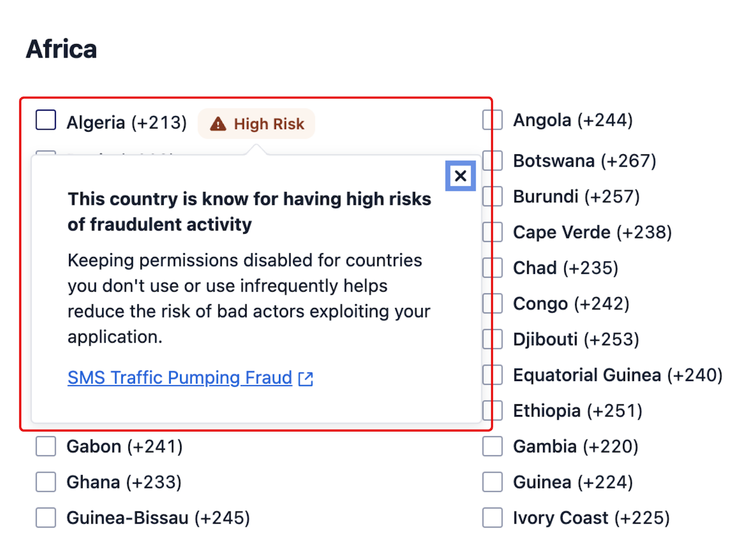Check Djibouti (+253)
The image size is (756, 536).
point(492,339)
